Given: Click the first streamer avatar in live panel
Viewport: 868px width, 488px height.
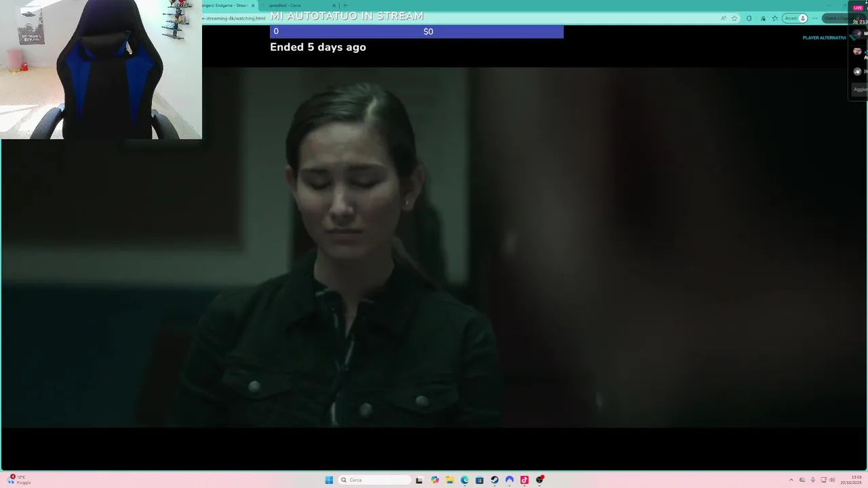Looking at the screenshot, I should [857, 34].
